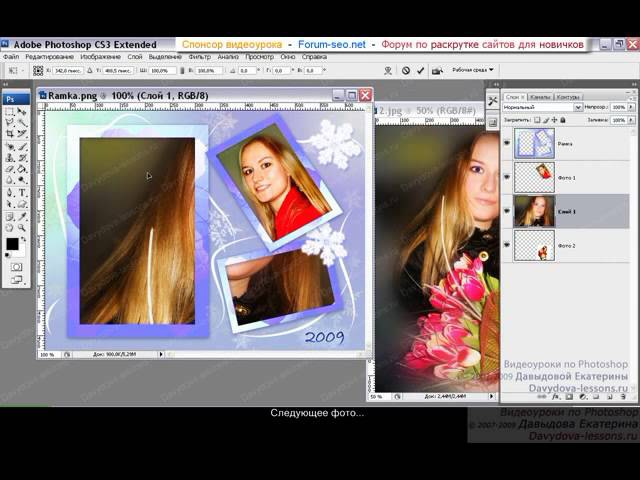The image size is (640, 480).
Task: Select the Hand tool
Action: [10, 228]
